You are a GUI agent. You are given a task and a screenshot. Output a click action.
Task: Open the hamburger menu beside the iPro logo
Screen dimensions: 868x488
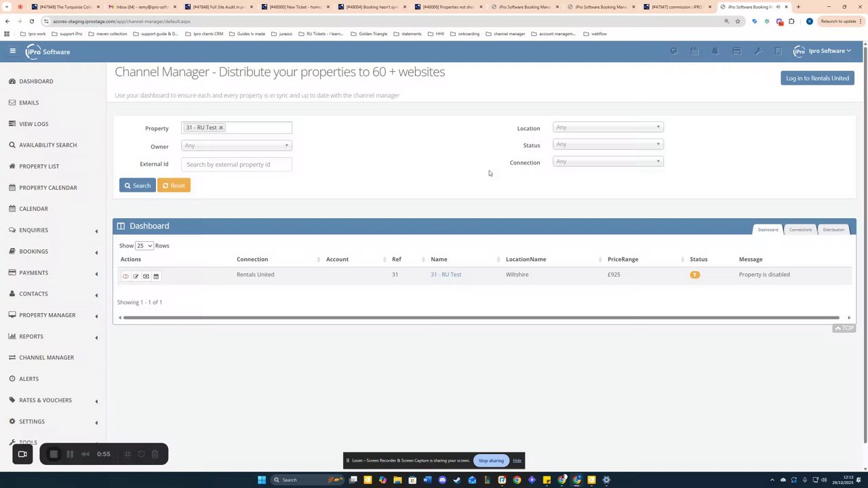click(12, 51)
